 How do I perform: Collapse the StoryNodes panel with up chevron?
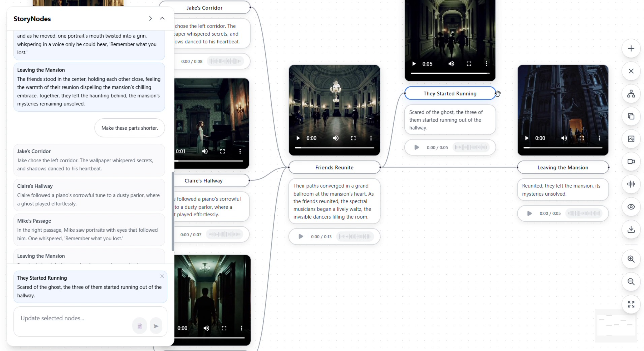[162, 18]
